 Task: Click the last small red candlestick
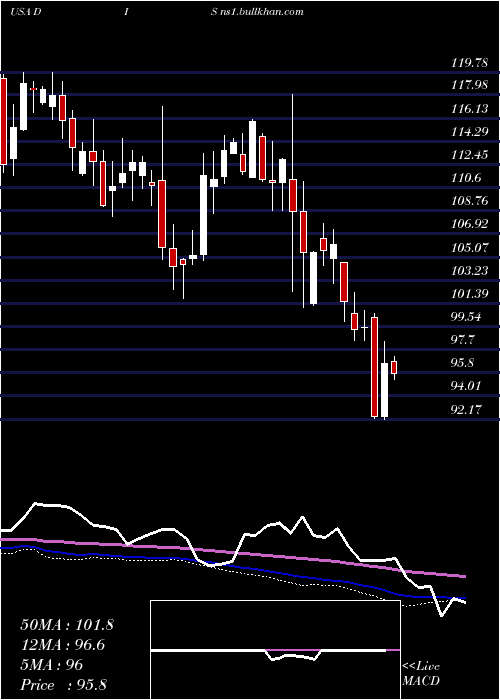click(x=394, y=367)
